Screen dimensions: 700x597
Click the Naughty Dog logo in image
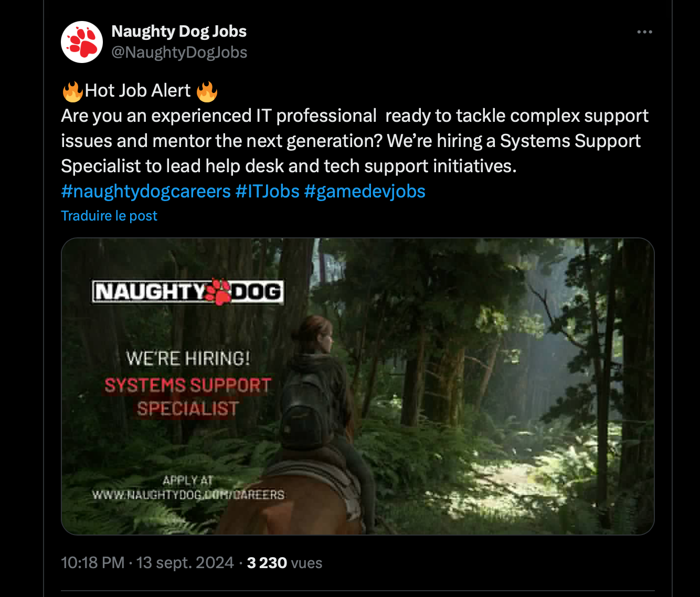click(x=188, y=291)
